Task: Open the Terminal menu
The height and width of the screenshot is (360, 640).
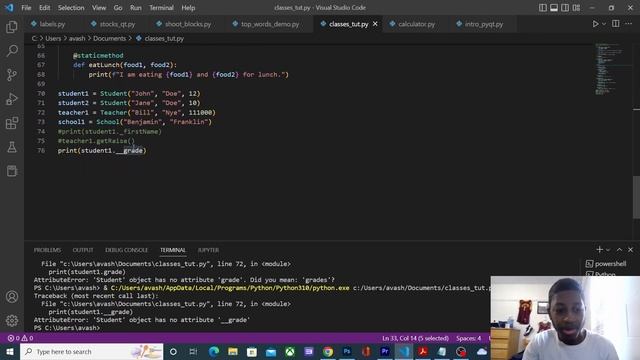Action: click(161, 8)
